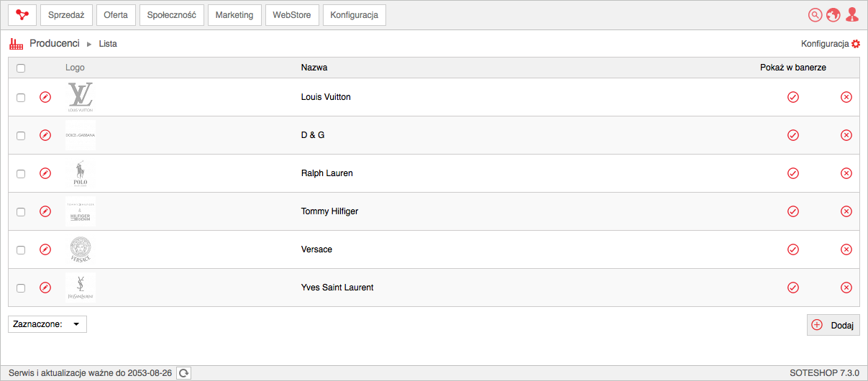
Task: Click the D & G name text
Action: tap(313, 135)
